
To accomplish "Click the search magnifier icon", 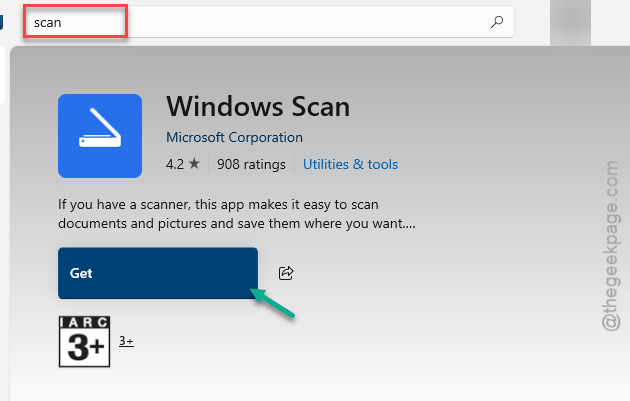I will [497, 22].
